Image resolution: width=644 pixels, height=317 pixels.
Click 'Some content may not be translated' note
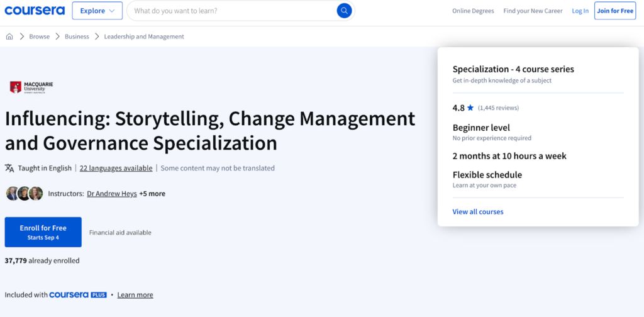point(218,168)
